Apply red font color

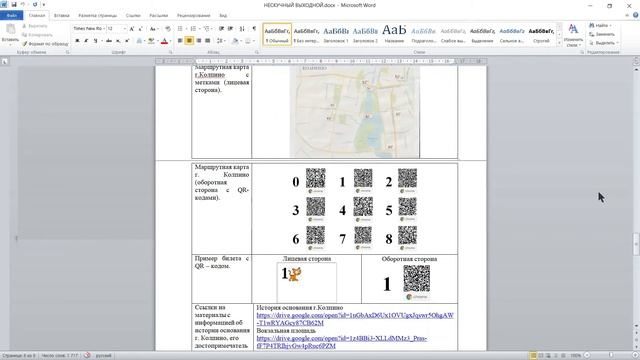(164, 41)
